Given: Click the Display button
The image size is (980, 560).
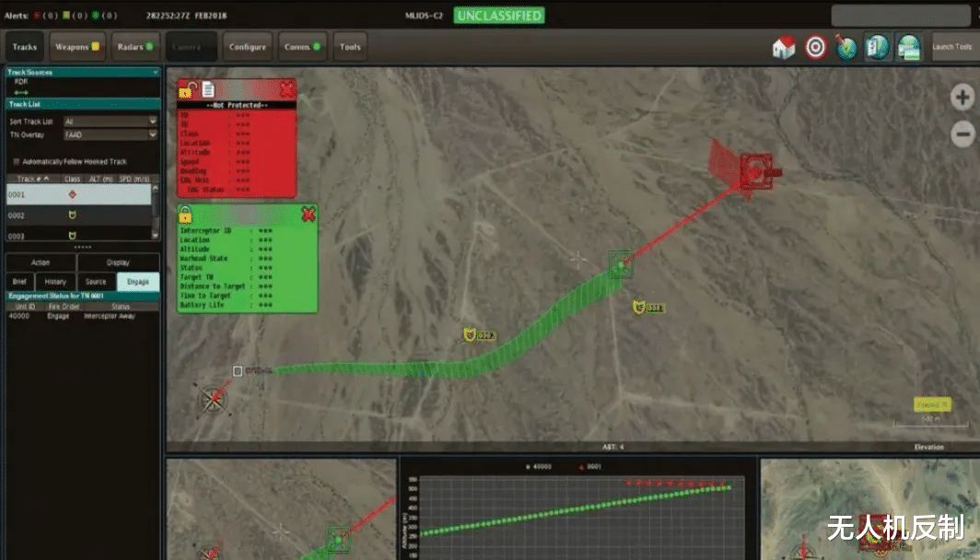Looking at the screenshot, I should (118, 262).
